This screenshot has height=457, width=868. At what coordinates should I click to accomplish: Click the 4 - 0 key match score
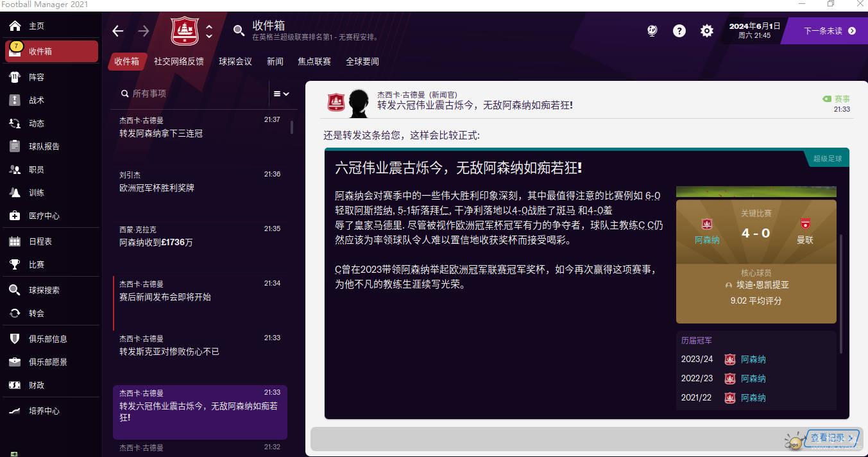tap(756, 233)
